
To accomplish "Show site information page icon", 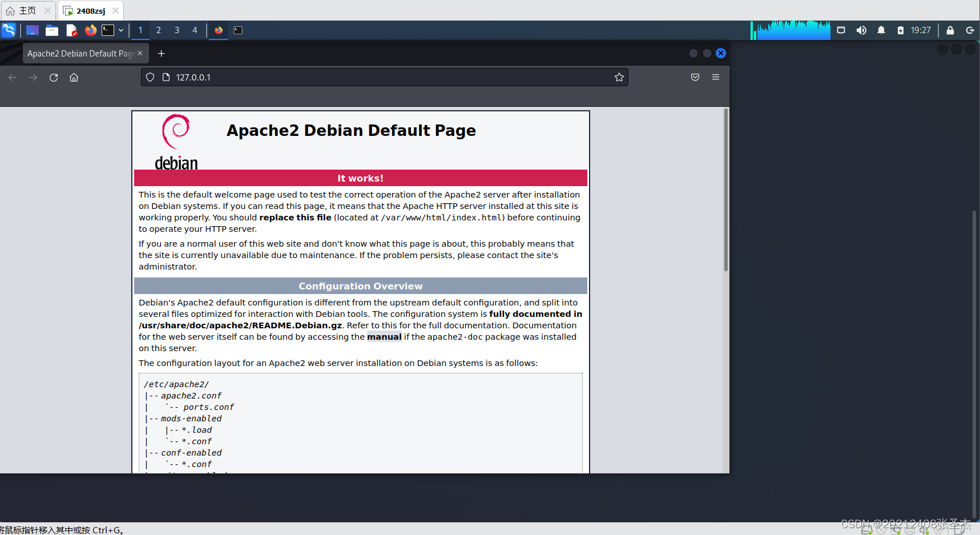I will click(x=166, y=77).
